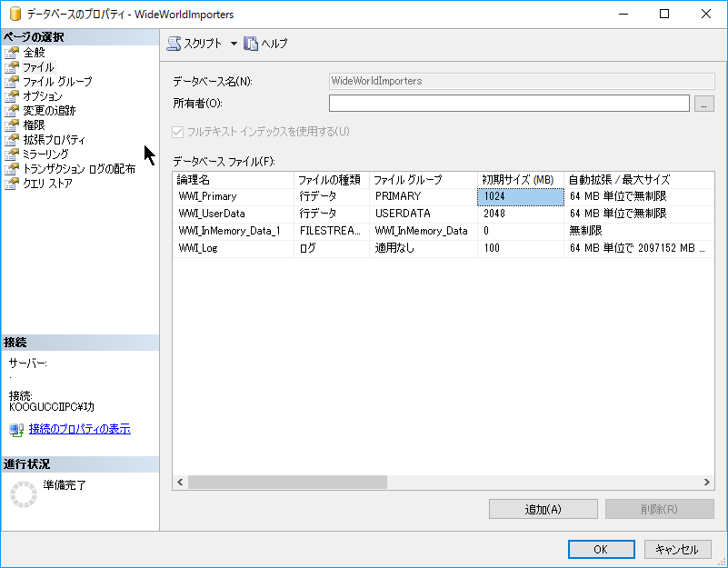
Task: Click the ファイル グループ column header
Action: (424, 180)
